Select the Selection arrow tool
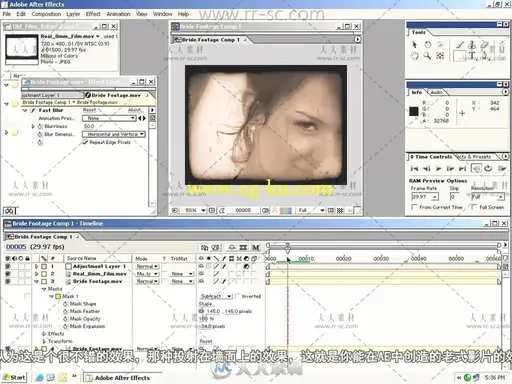Viewport: 512px width, 384px height. [x=414, y=44]
